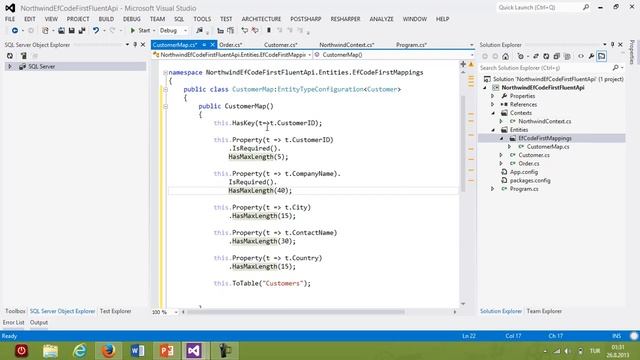Switch to the NorthwindContext.cs tab
The width and height of the screenshot is (640, 360).
[x=347, y=45]
